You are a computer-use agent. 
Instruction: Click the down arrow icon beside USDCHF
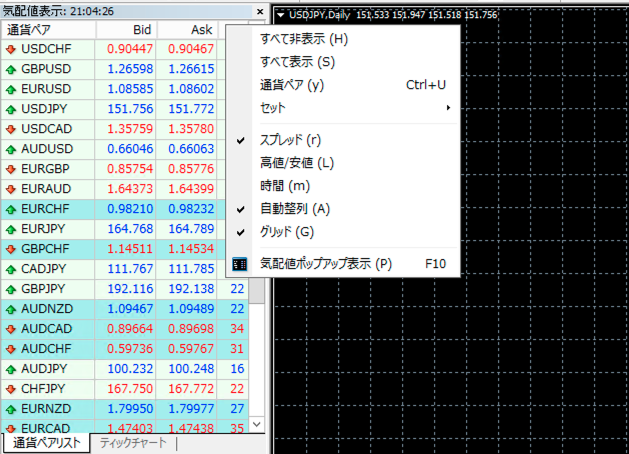point(11,49)
